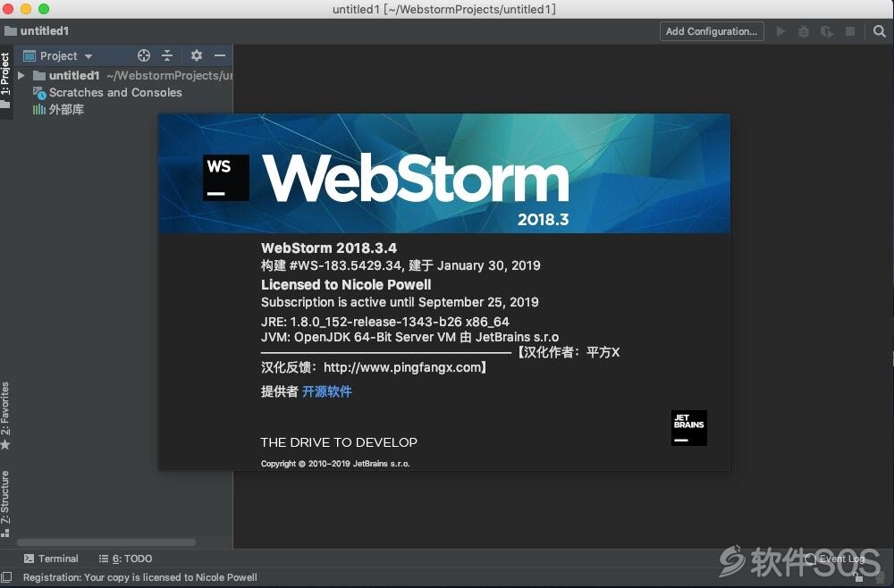Click the Stop square icon
Screen dimensions: 894x588
tap(850, 31)
